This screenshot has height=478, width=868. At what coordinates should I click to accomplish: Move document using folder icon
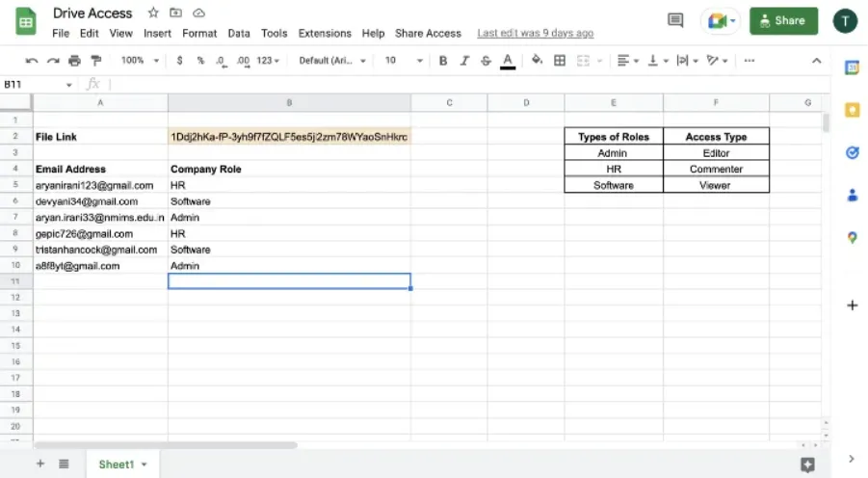(175, 13)
